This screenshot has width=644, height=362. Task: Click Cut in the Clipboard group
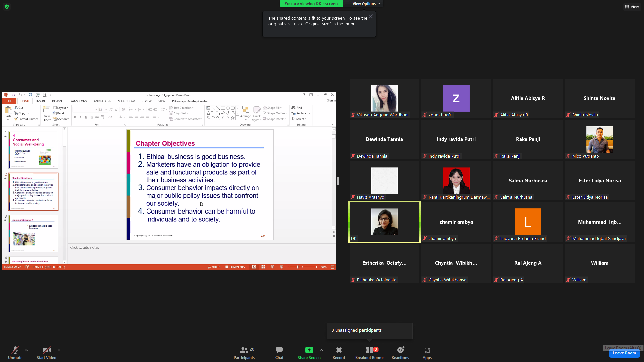(x=19, y=108)
